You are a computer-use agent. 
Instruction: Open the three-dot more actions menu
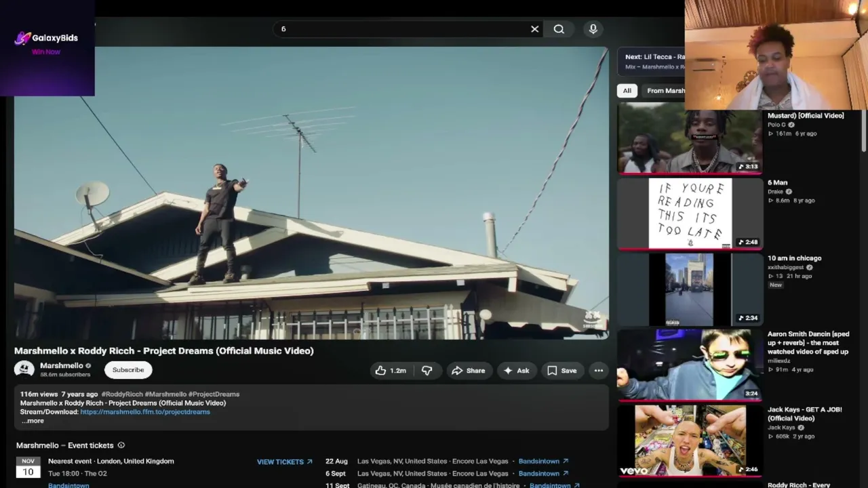(x=599, y=371)
